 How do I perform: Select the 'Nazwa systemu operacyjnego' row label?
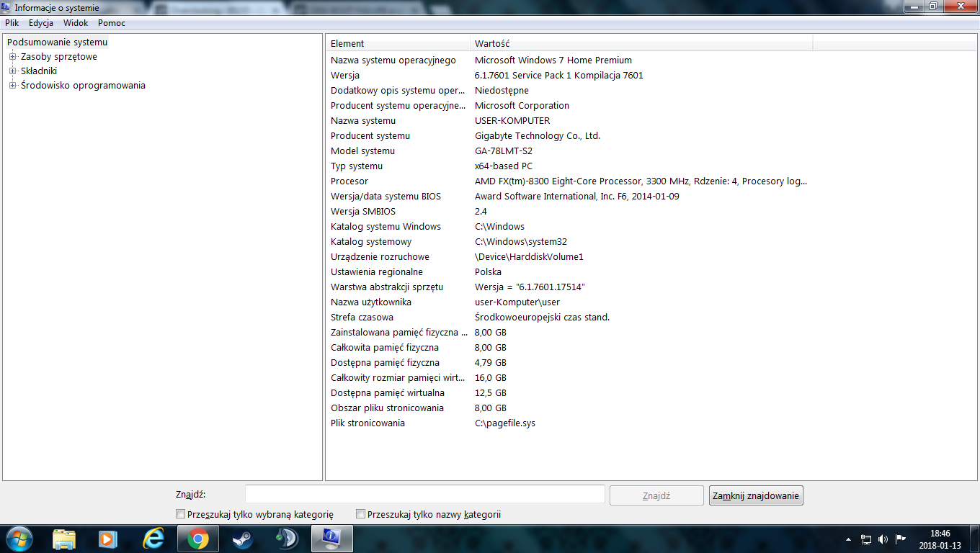tap(393, 60)
